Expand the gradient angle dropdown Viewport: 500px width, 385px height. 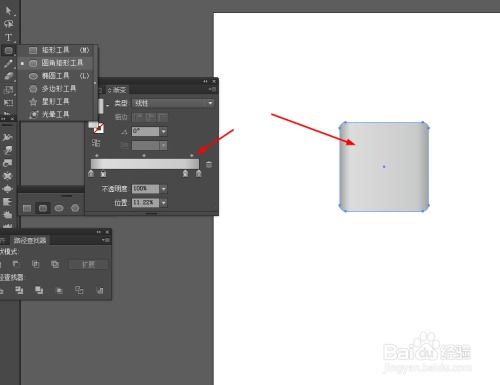(163, 132)
